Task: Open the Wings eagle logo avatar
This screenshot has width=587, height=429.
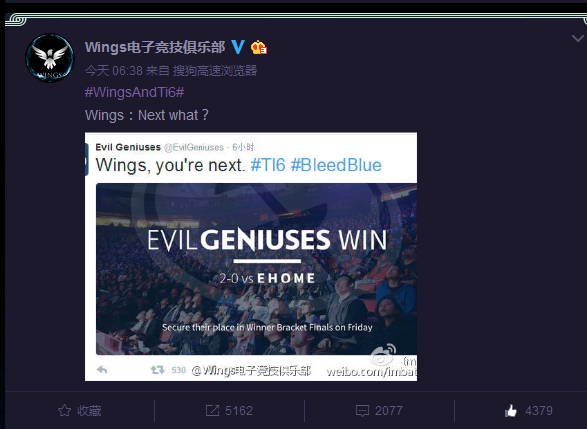Action: [x=50, y=58]
